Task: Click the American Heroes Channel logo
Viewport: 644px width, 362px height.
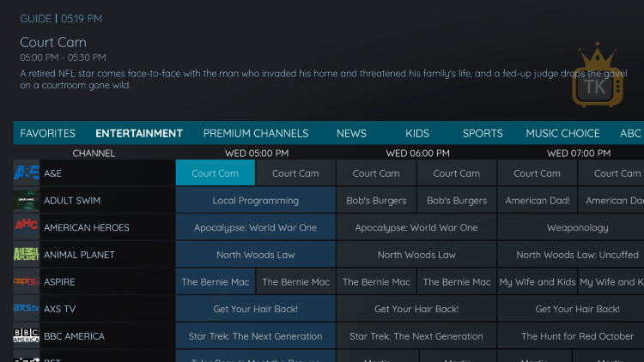Action: [x=26, y=227]
